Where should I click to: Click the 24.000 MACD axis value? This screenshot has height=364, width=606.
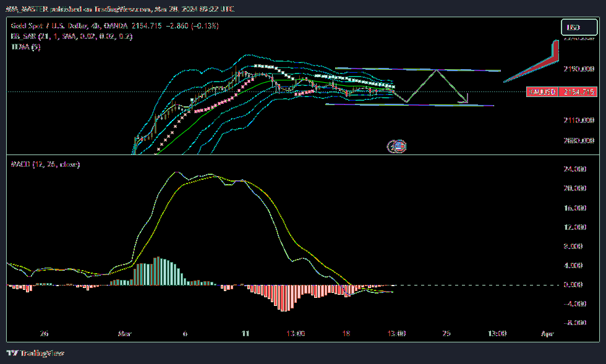[x=575, y=169]
